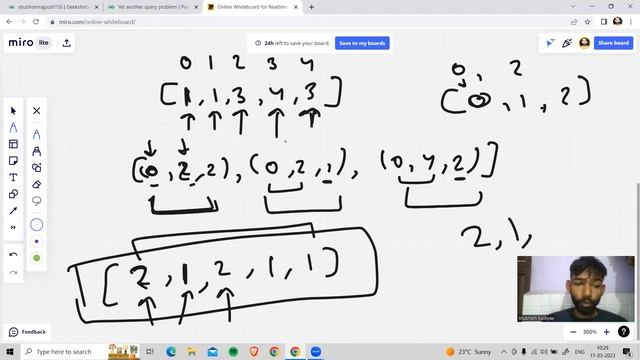The height and width of the screenshot is (360, 640).
Task: Open the reactions party icon
Action: tap(567, 43)
